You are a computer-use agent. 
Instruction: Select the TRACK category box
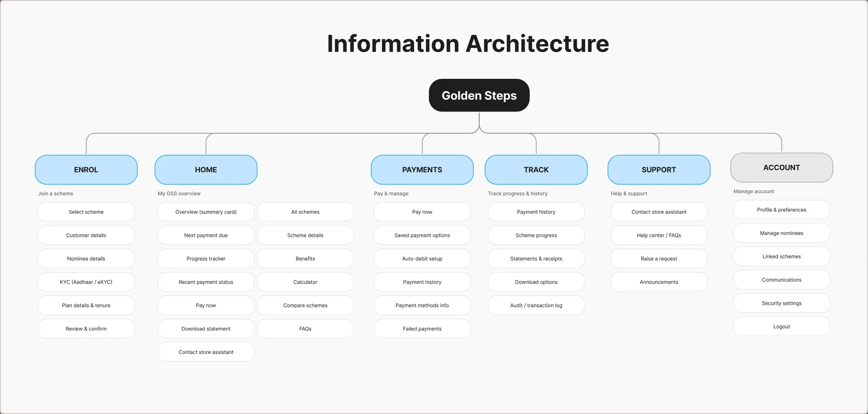pyautogui.click(x=536, y=170)
